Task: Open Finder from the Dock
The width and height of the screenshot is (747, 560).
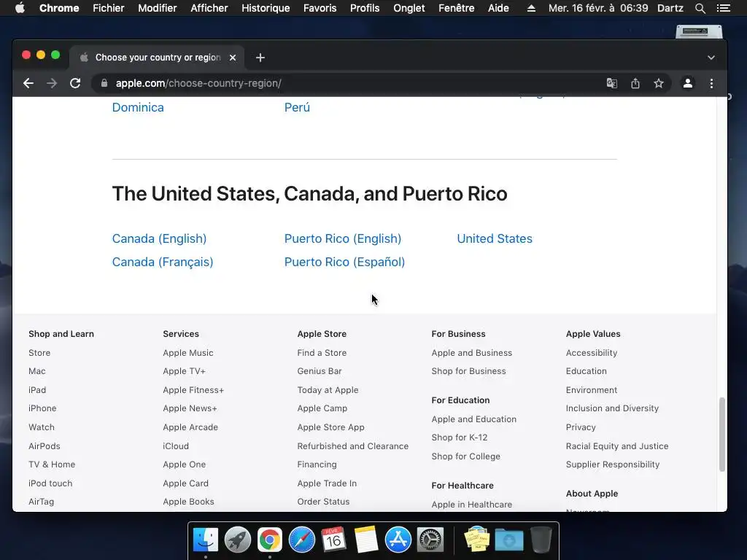Action: point(206,540)
